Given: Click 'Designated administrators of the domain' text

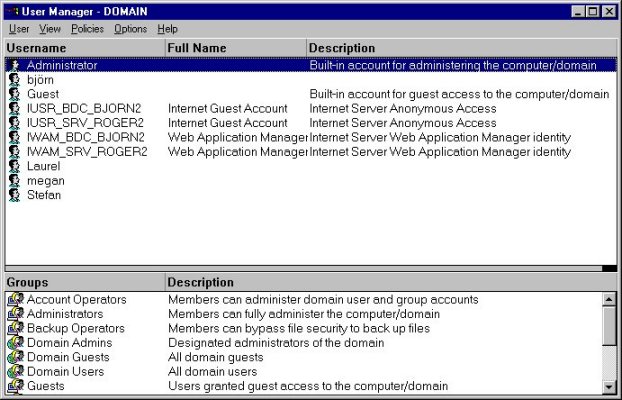Looking at the screenshot, I should click(276, 343).
